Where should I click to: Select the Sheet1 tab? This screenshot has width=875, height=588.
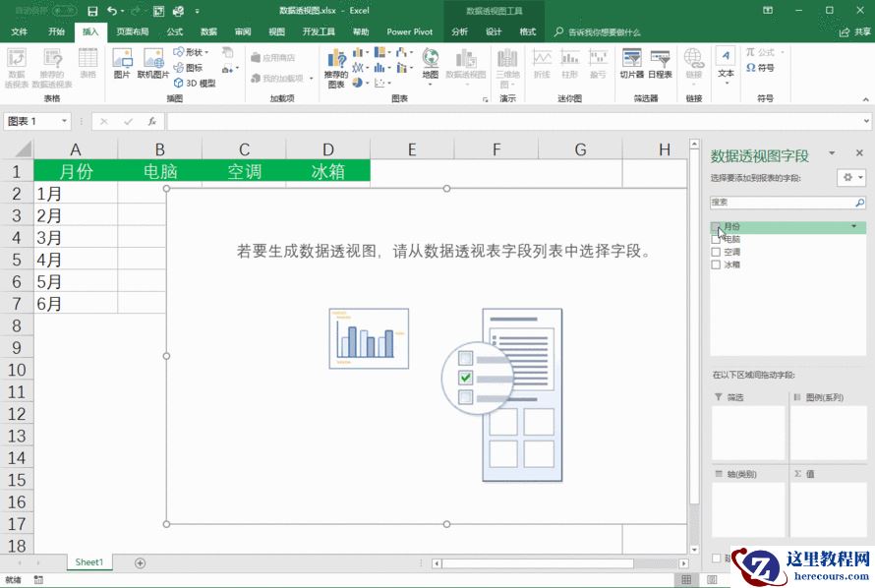89,562
